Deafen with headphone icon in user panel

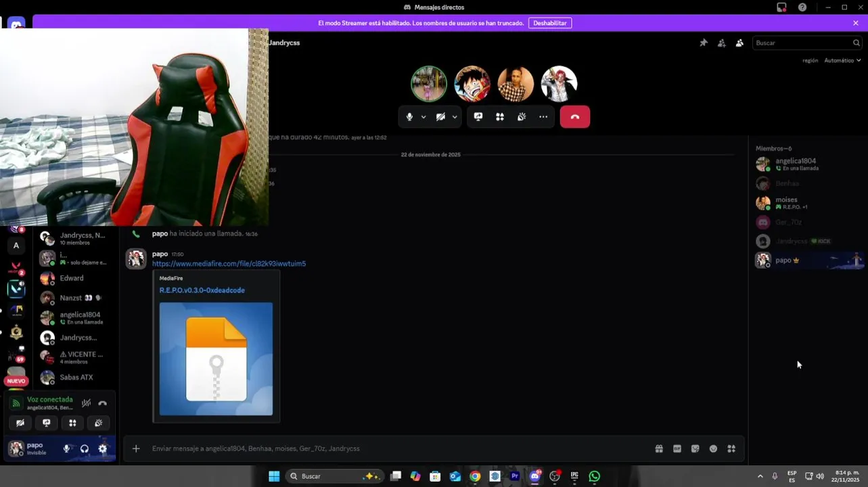coord(85,448)
